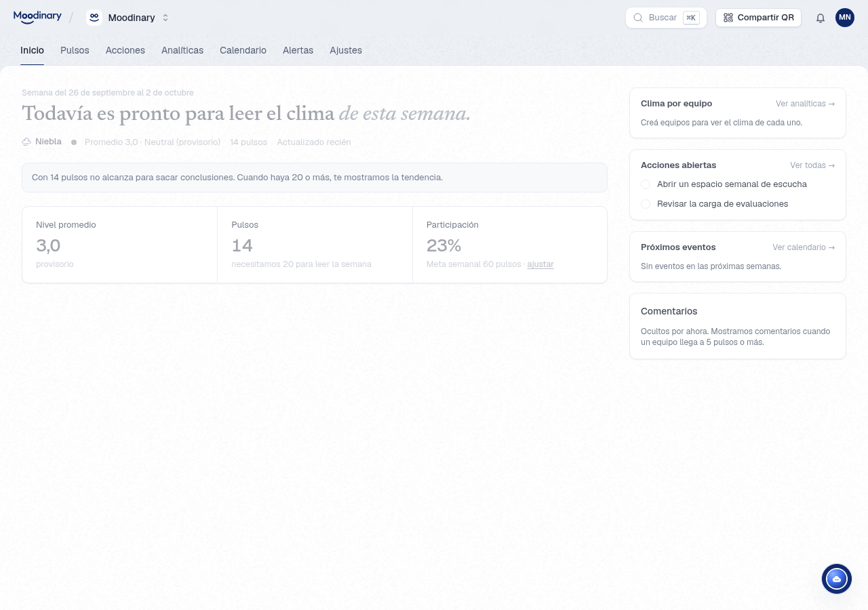Viewport: 868px width, 610px height.
Task: Click the 'Promedio 3,0 · Neutral (provisorio)' text
Action: [153, 142]
